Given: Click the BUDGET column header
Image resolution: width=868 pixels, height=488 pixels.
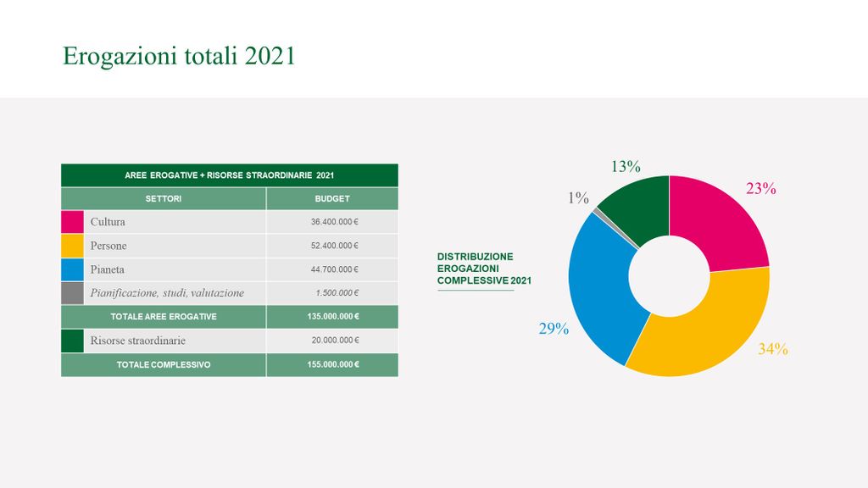Looking at the screenshot, I should 332,199.
